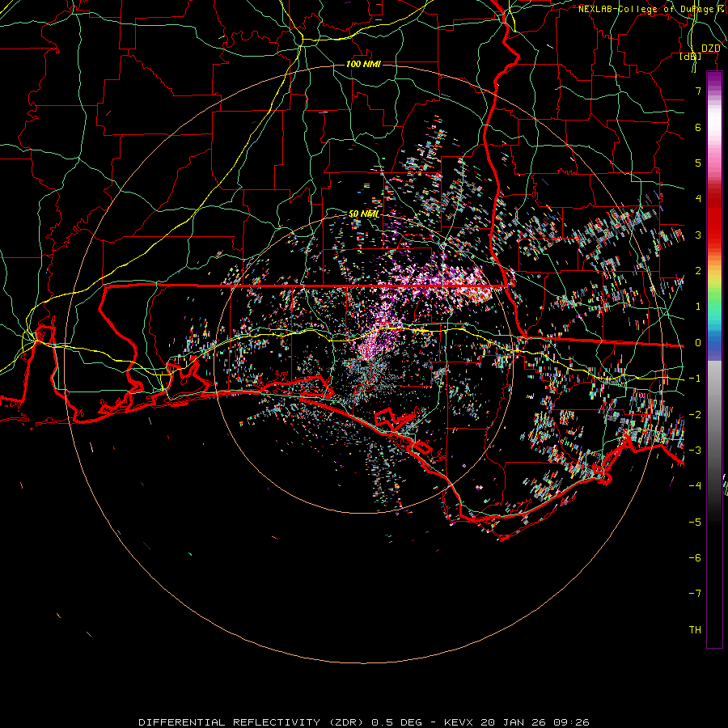This screenshot has width=728, height=728.
Task: Click the "-6" value on the scale
Action: tap(695, 558)
